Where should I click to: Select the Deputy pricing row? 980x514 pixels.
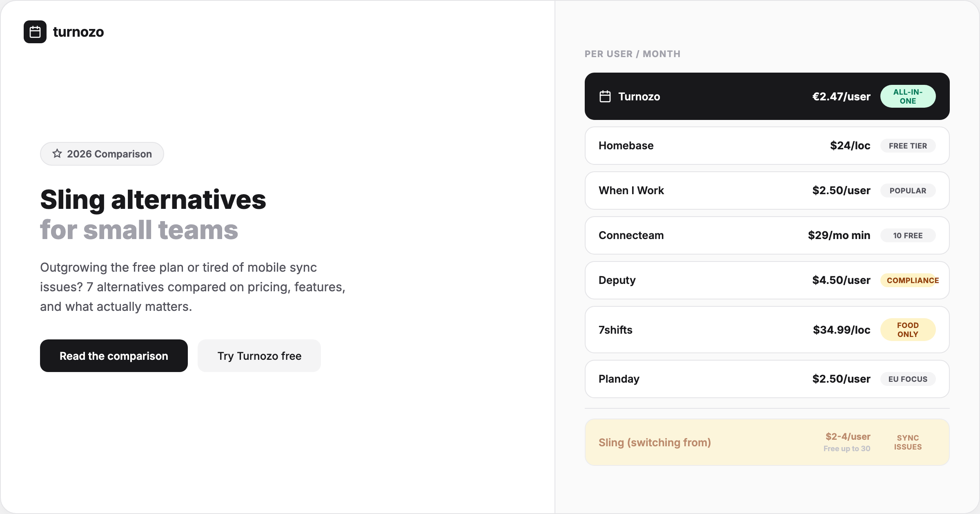[x=766, y=280]
